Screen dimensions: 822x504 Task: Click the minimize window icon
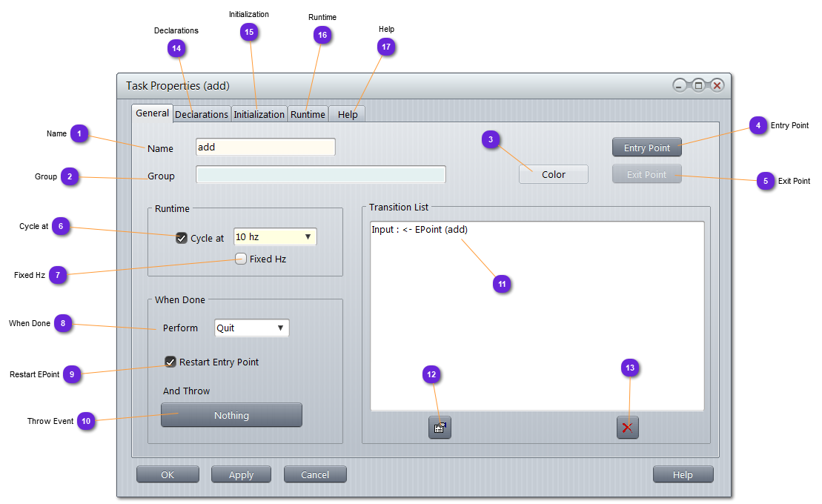tap(680, 85)
